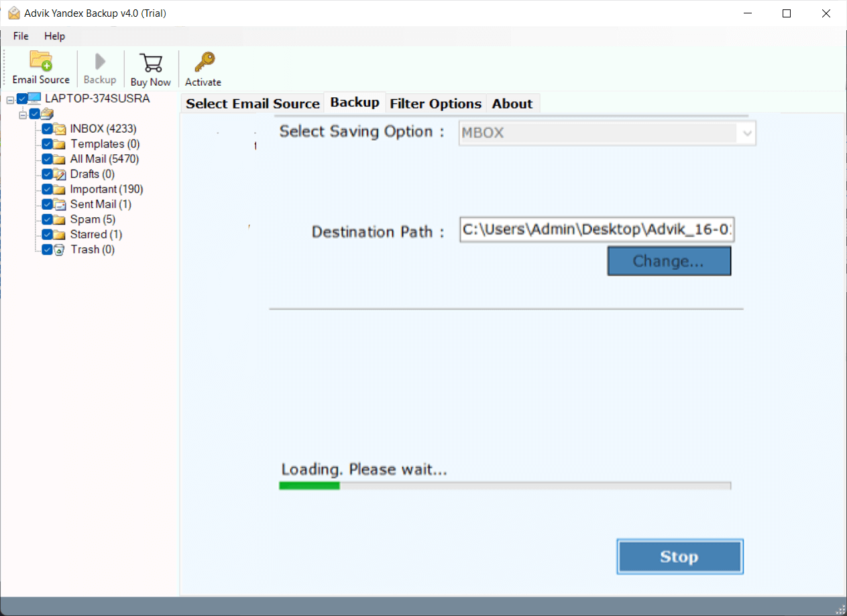Uncheck the Trash (0) checkbox
847x616 pixels.
tap(47, 249)
